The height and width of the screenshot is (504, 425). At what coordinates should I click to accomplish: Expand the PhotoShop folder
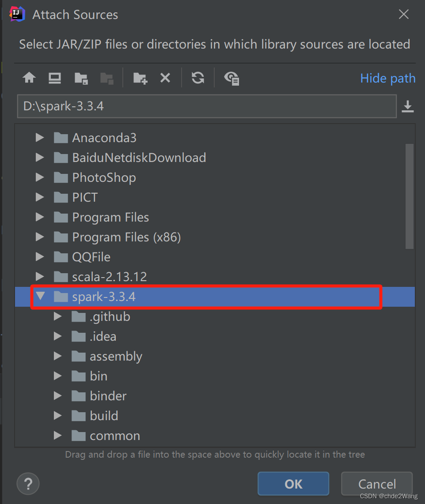pos(40,177)
